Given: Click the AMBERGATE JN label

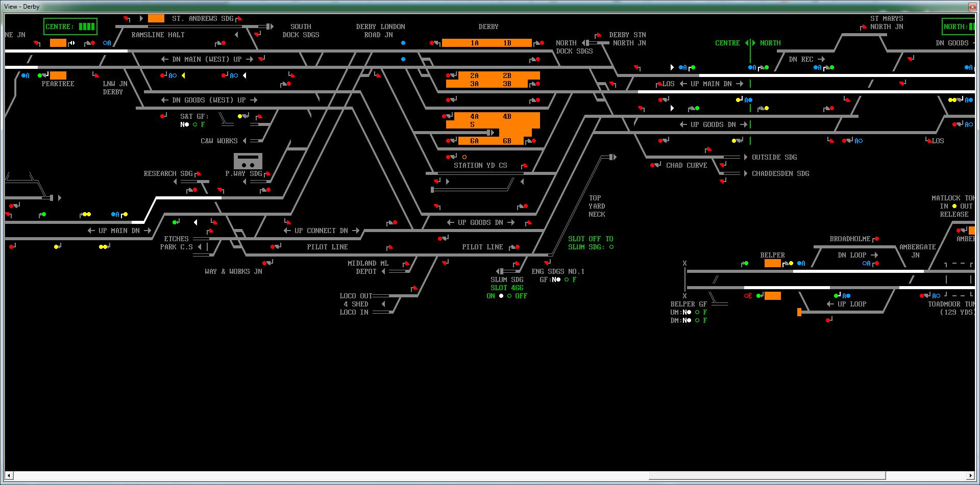Looking at the screenshot, I should coord(917,251).
